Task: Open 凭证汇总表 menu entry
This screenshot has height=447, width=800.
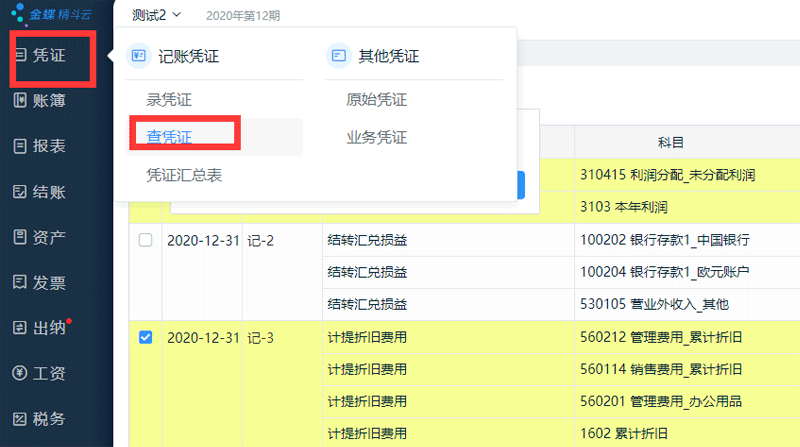Action: point(184,175)
